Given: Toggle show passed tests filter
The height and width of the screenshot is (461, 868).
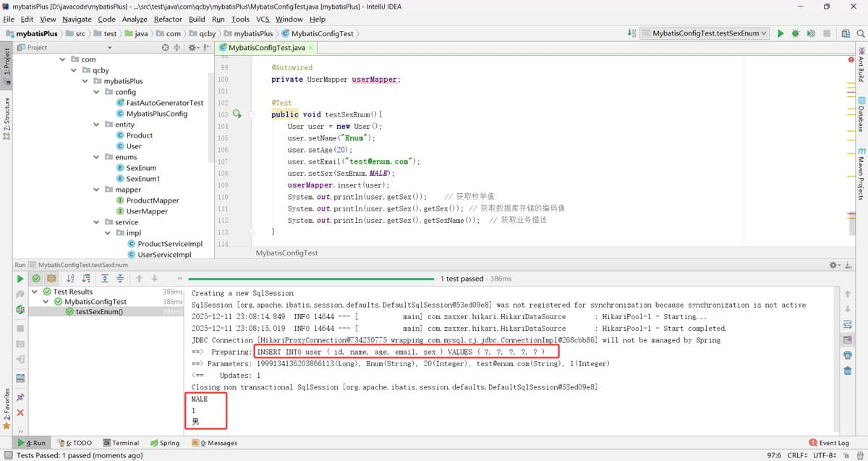Looking at the screenshot, I should [36, 279].
